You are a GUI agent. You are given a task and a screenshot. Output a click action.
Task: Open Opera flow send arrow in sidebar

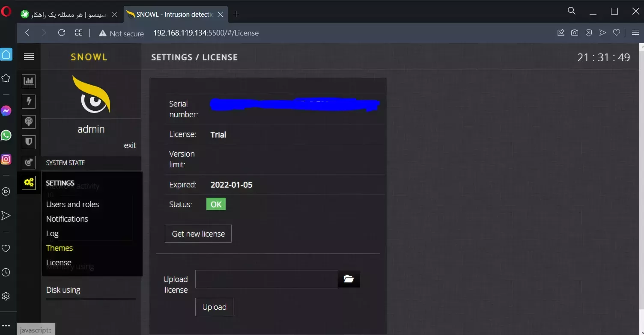6,215
